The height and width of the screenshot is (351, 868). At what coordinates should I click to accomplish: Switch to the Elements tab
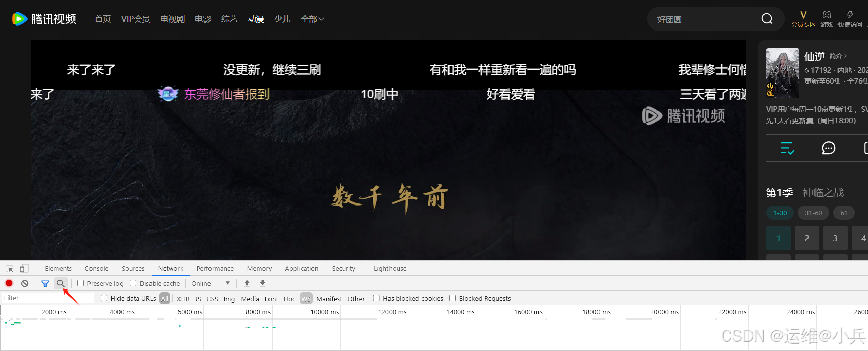tap(58, 268)
